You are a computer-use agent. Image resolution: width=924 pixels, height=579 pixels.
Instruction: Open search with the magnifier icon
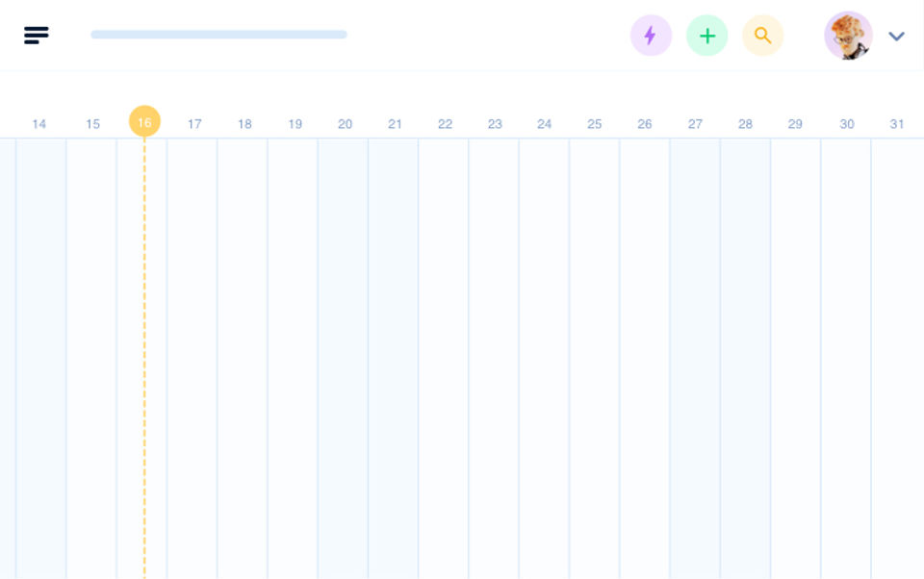coord(762,36)
